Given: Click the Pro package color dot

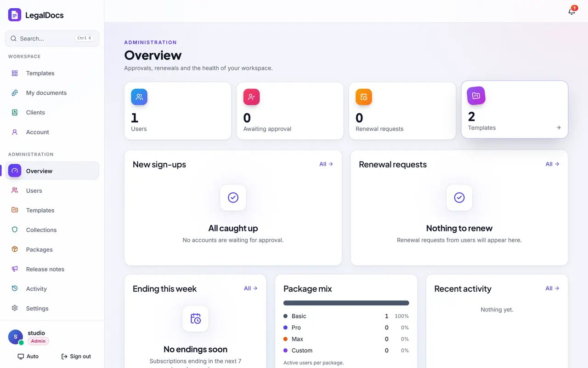Looking at the screenshot, I should point(286,328).
